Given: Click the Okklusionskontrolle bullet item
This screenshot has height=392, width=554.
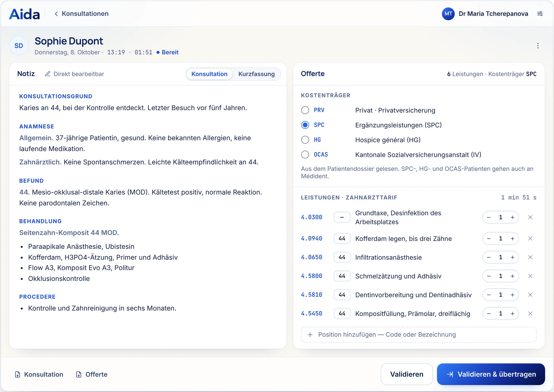Looking at the screenshot, I should pyautogui.click(x=59, y=278).
